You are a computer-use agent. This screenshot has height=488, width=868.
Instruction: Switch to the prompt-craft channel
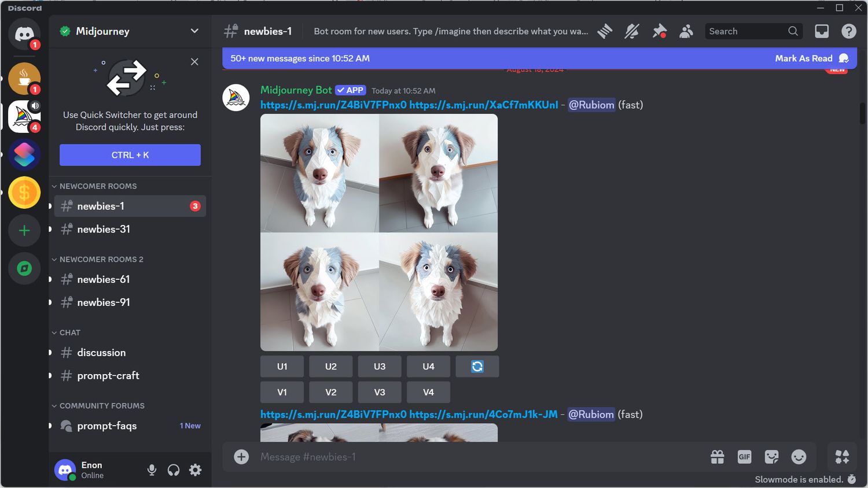point(108,376)
